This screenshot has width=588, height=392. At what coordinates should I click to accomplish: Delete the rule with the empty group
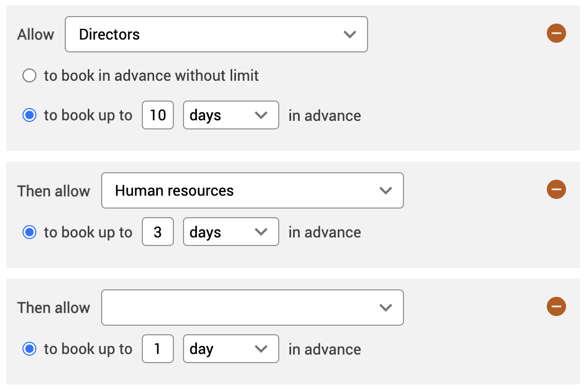coord(556,306)
